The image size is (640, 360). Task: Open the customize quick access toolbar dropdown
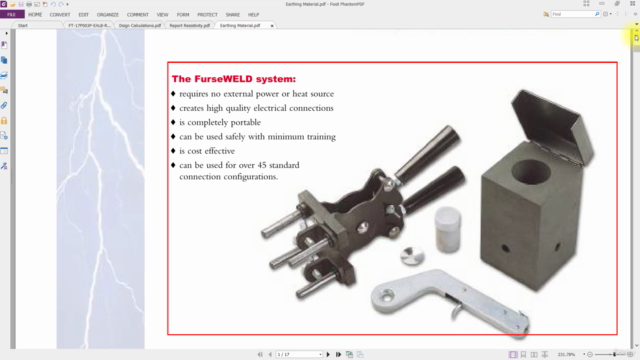tap(67, 4)
